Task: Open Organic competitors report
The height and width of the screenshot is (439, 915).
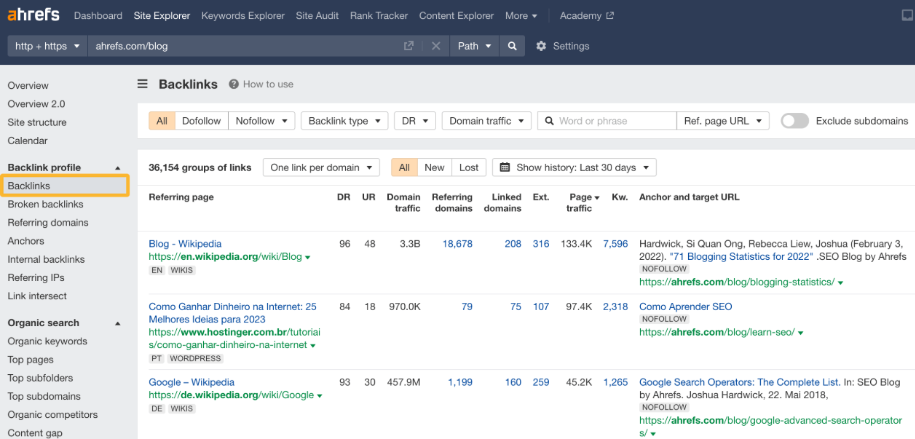Action: tap(53, 415)
